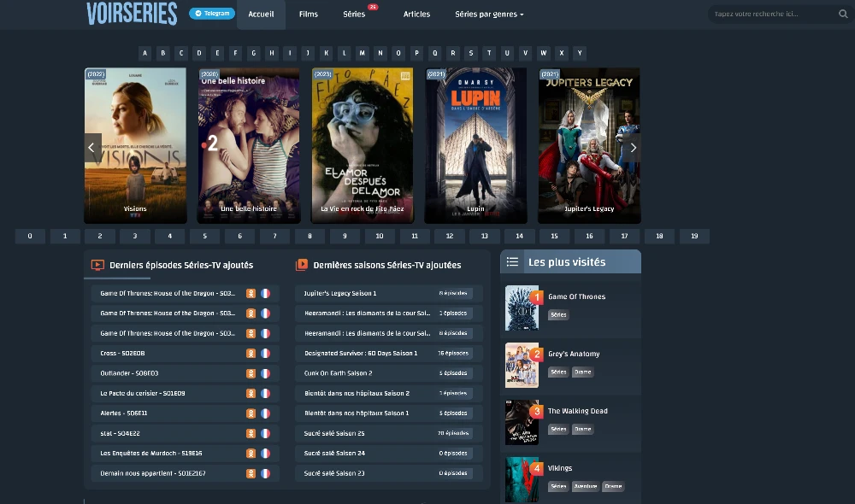The image size is (855, 504).
Task: Open the Jupiter's Legacy poster
Action: point(589,145)
